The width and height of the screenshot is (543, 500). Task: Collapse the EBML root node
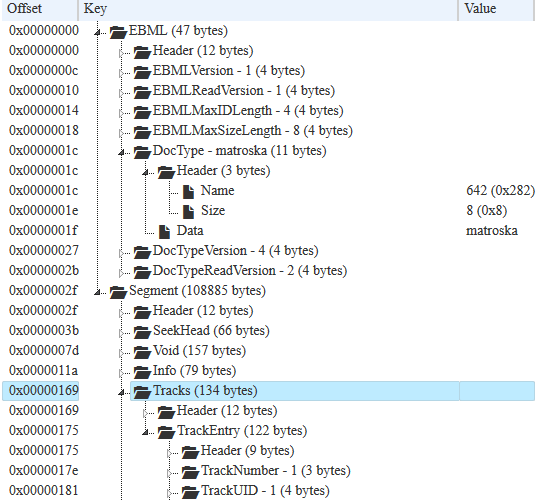click(x=97, y=32)
